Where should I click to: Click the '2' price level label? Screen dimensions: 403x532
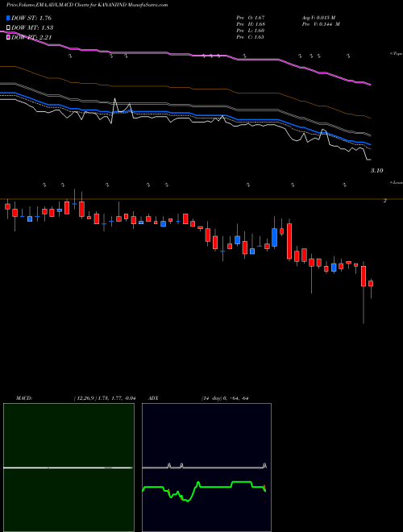(x=385, y=201)
